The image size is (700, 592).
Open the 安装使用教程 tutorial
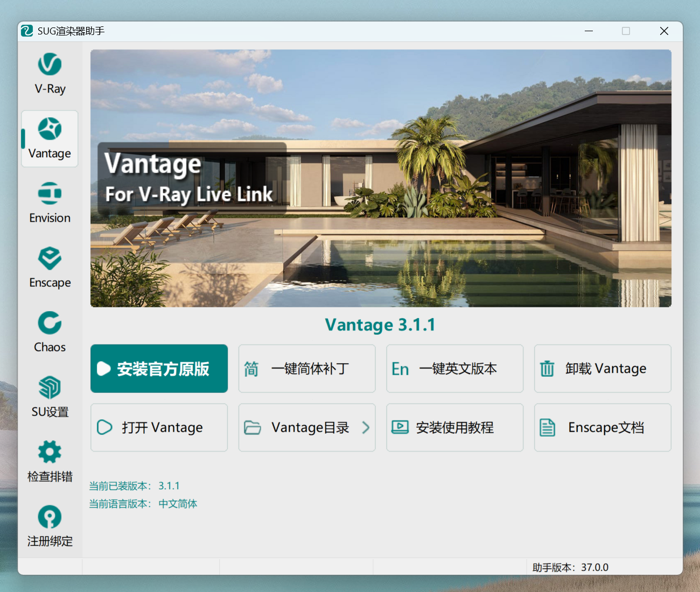[454, 427]
